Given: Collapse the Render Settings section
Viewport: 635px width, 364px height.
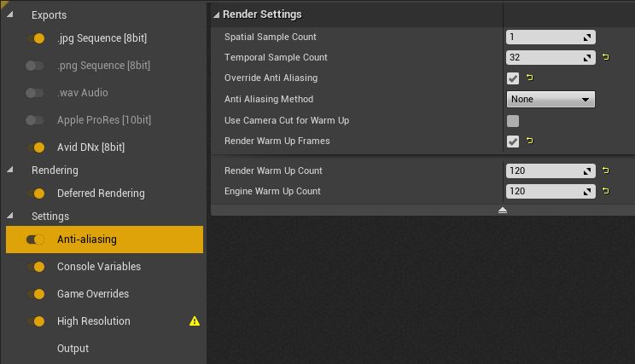Looking at the screenshot, I should click(217, 15).
